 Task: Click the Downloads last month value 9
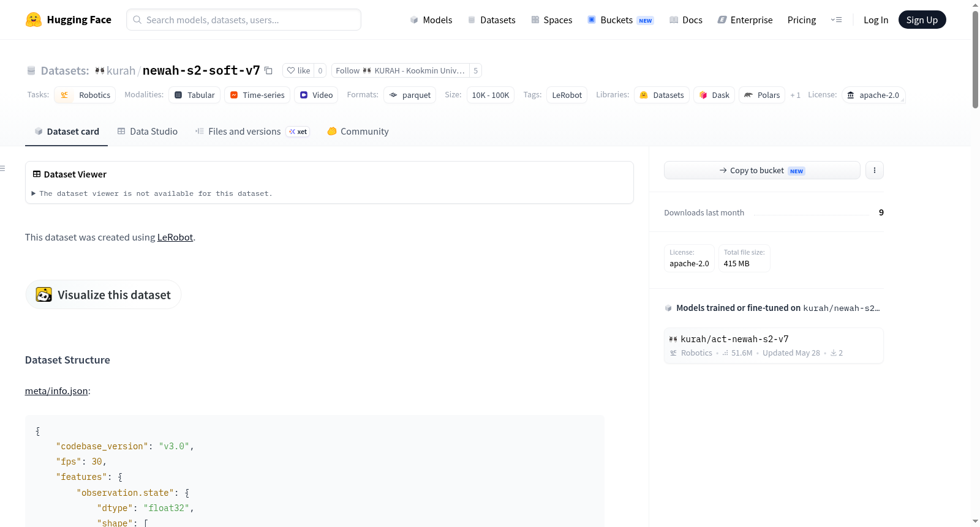click(x=881, y=212)
